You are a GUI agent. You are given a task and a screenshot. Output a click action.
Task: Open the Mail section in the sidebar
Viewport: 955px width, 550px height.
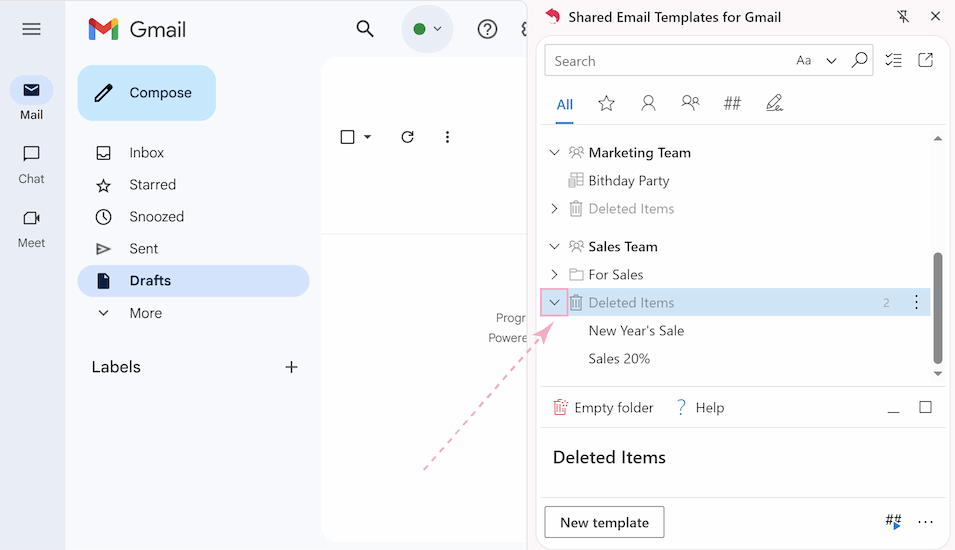31,98
